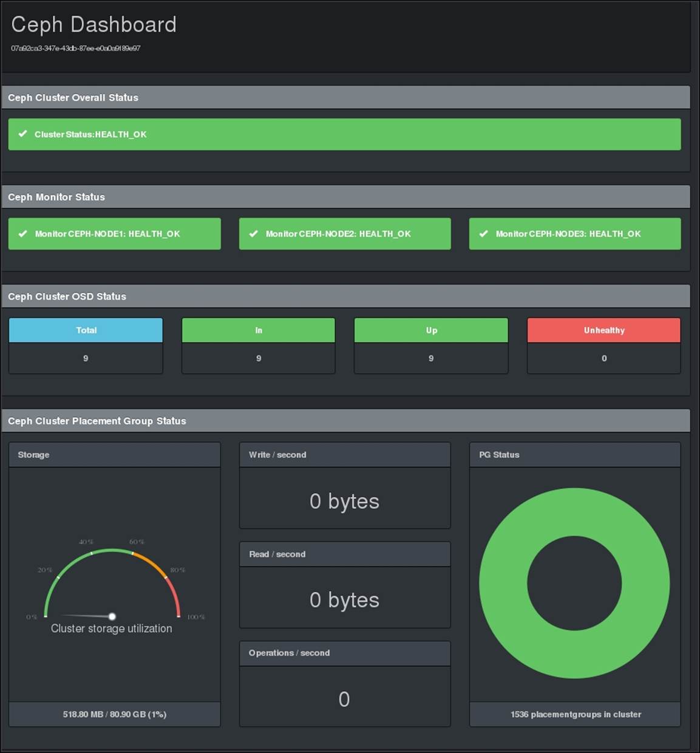Screen dimensions: 700x753
Task: Click the green In OSD status tile
Action: pyautogui.click(x=258, y=330)
